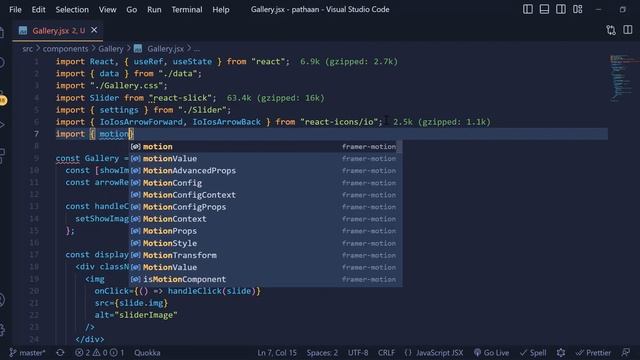
Task: Select the MotionTransform suggestion
Action: [x=263, y=255]
